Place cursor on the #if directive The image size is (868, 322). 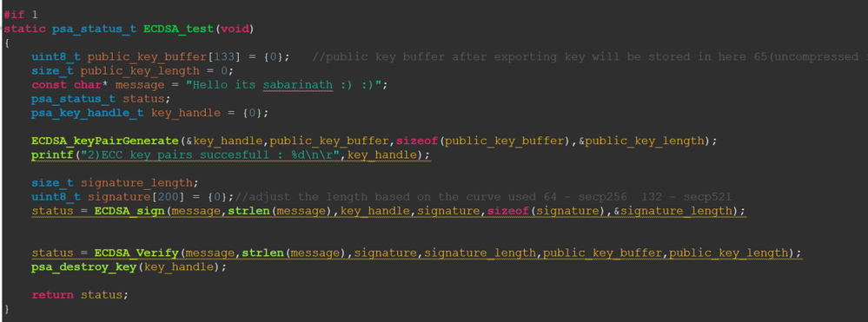(14, 15)
